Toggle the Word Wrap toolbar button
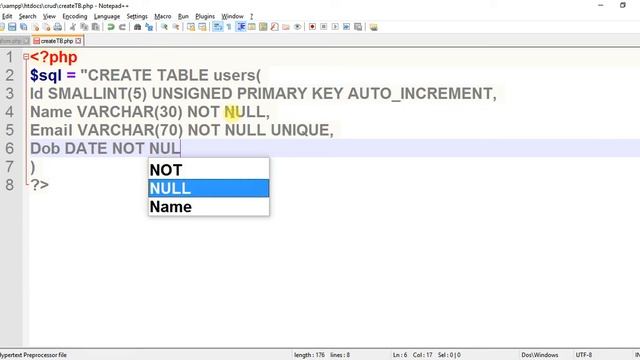The height and width of the screenshot is (360, 640). [x=218, y=27]
